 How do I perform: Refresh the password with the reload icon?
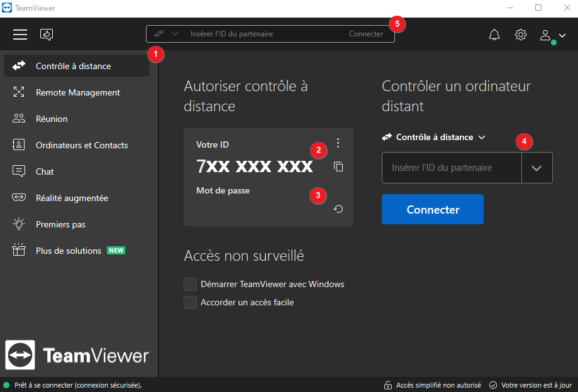coord(338,209)
